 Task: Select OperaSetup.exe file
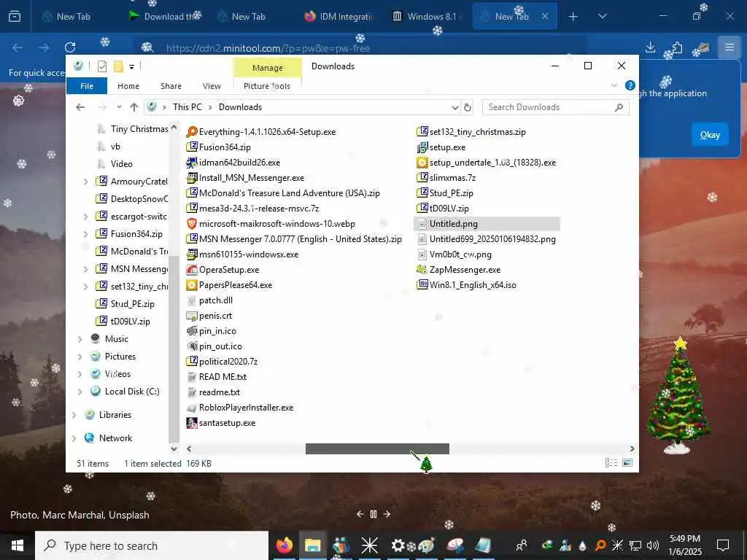pos(222,270)
